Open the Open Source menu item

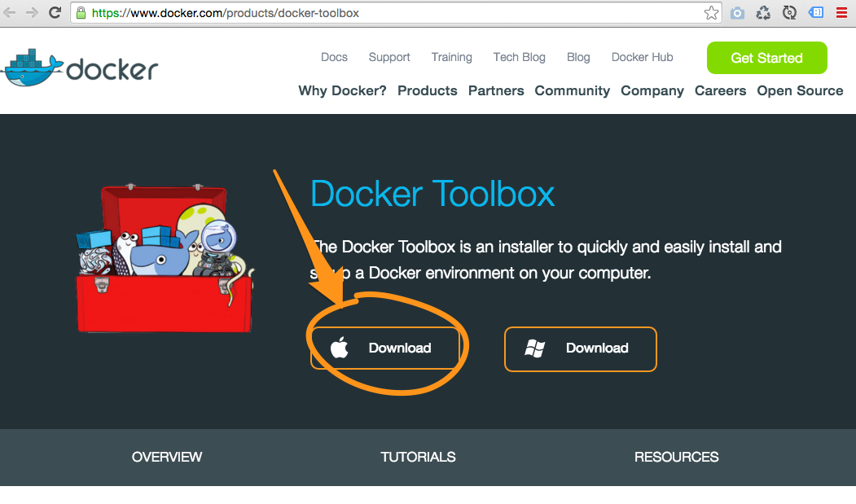tap(800, 90)
